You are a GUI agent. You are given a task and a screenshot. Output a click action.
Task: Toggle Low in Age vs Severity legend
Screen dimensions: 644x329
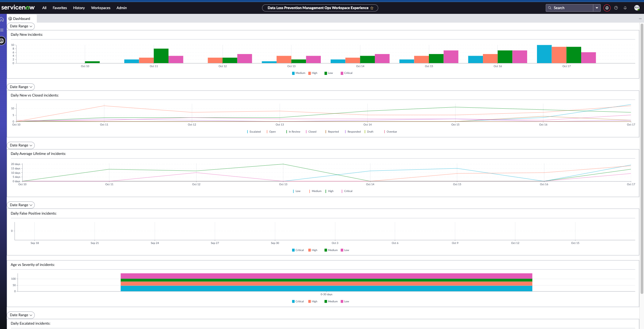point(345,301)
